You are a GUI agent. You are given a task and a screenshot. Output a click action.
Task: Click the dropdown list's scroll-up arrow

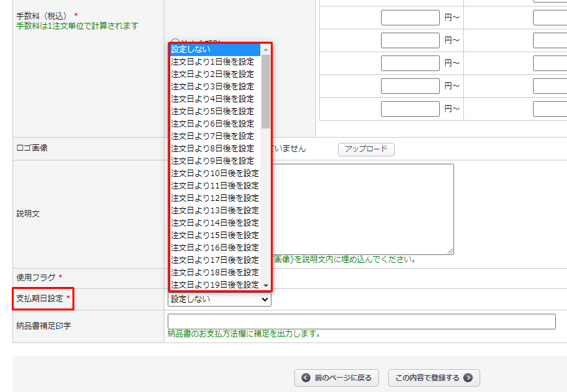point(266,49)
